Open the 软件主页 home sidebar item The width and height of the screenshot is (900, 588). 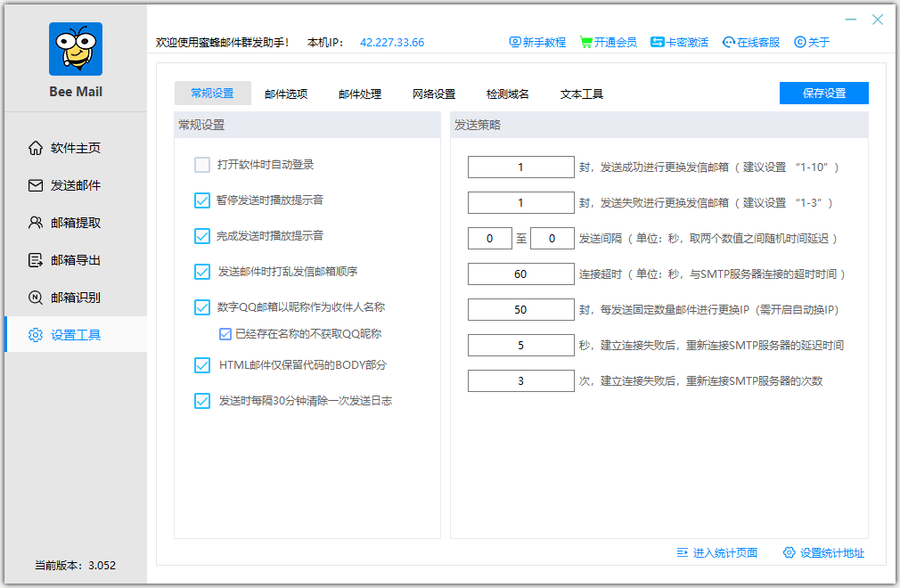(75, 148)
